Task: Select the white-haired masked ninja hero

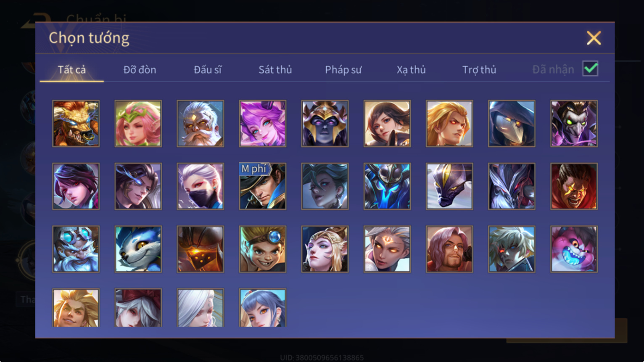Action: click(201, 186)
